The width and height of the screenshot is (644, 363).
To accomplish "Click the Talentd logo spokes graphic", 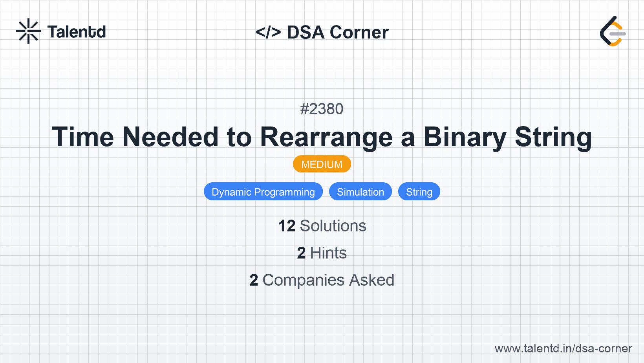I will coord(28,31).
